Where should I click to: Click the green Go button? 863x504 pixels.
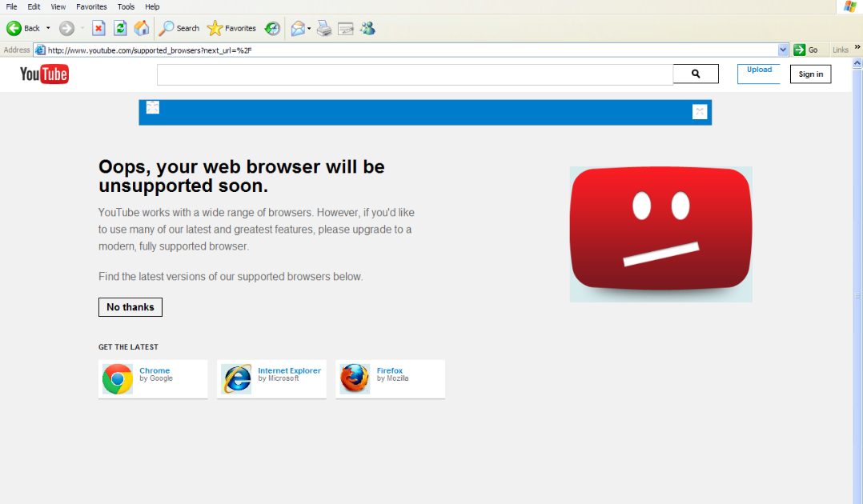click(806, 50)
